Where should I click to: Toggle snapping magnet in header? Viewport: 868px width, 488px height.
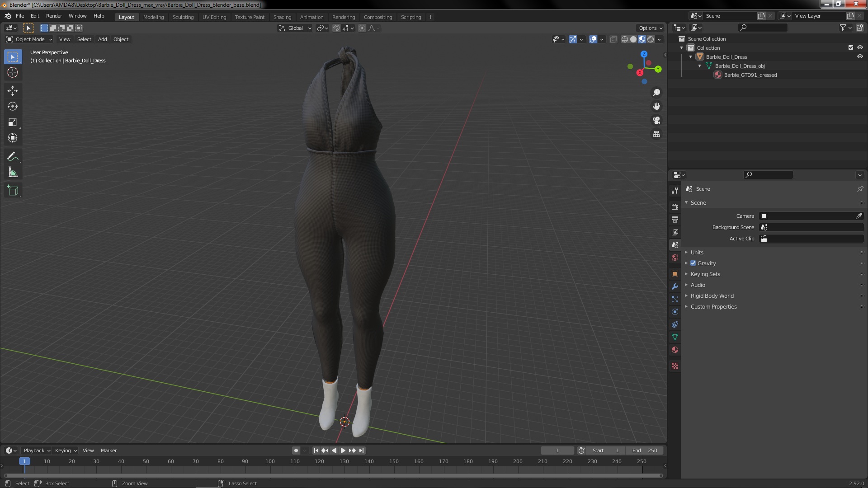(x=336, y=28)
